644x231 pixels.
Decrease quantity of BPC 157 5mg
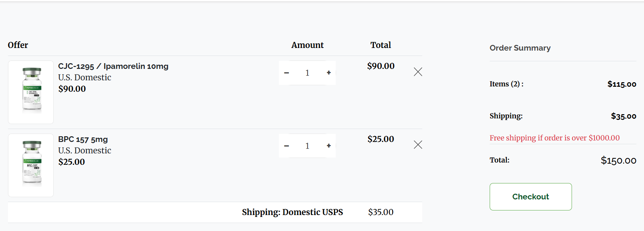(287, 146)
